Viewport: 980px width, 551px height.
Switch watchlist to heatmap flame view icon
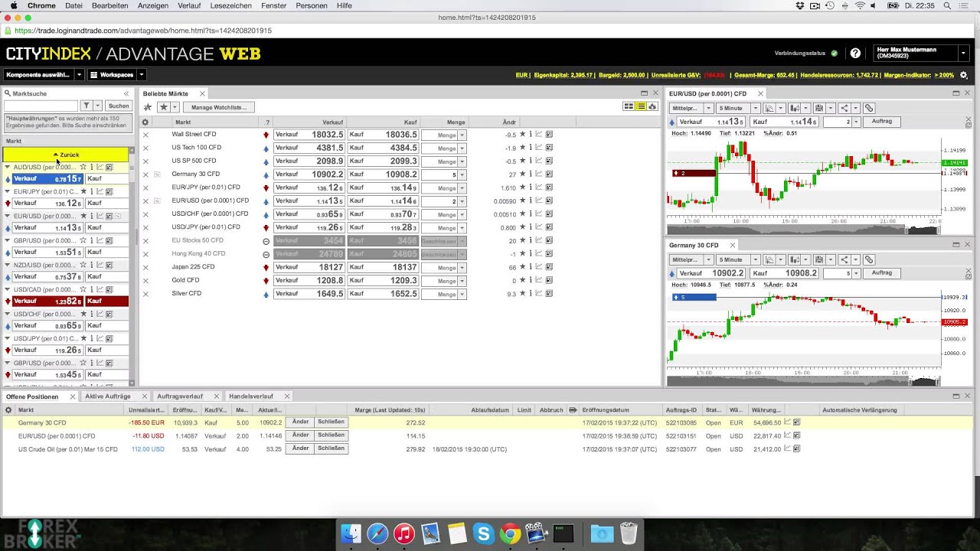(652, 106)
